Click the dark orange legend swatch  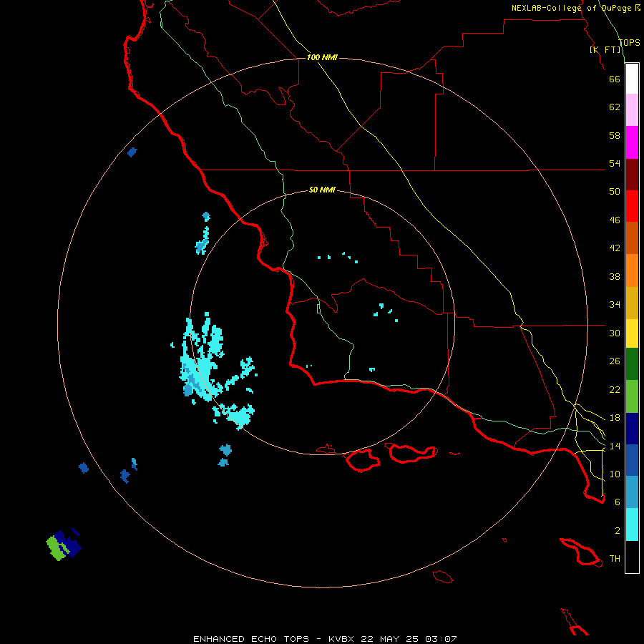(632, 238)
